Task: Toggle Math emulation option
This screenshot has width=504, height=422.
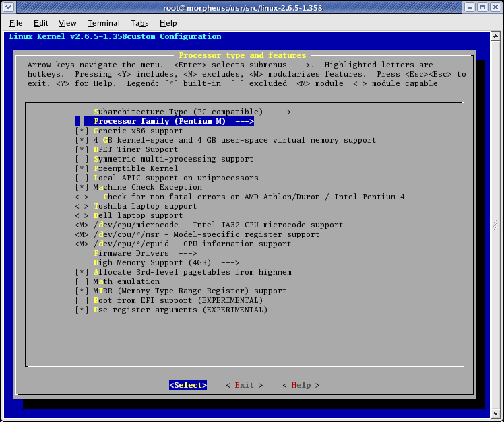Action: tap(82, 281)
